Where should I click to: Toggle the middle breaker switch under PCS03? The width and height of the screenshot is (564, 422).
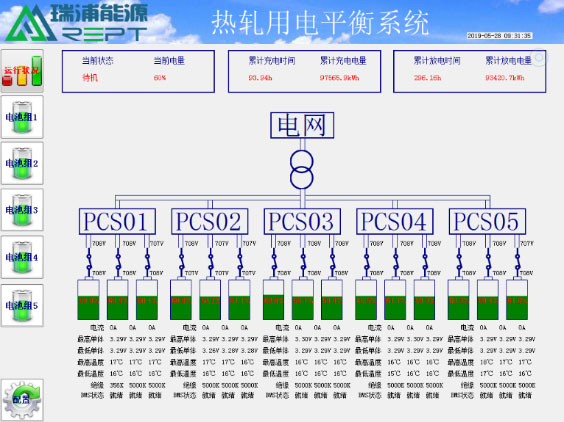pyautogui.click(x=303, y=262)
